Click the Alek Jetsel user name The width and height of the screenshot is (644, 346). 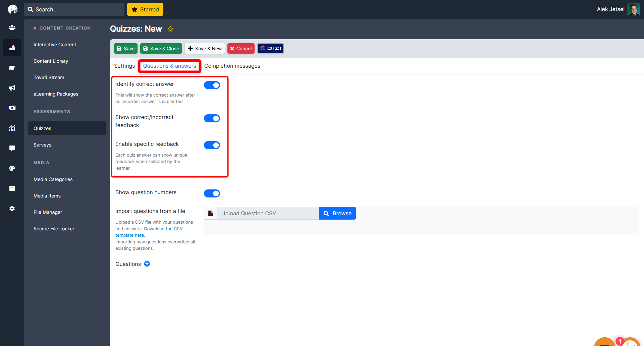[x=610, y=9]
